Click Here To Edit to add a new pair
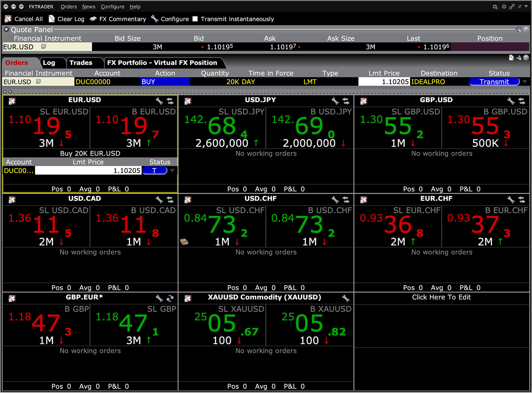The height and width of the screenshot is (393, 532). point(441,297)
